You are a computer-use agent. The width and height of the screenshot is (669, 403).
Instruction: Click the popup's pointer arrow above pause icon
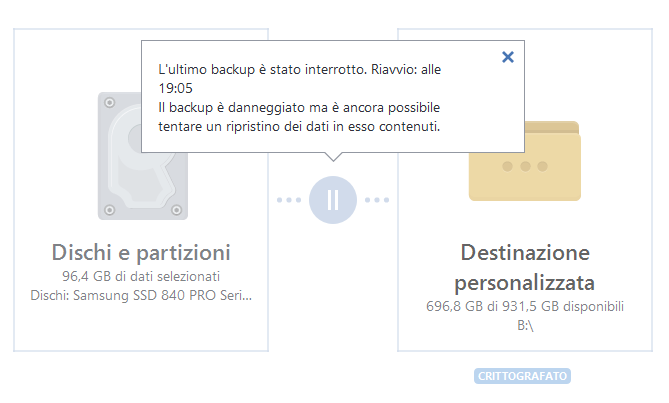tap(333, 157)
